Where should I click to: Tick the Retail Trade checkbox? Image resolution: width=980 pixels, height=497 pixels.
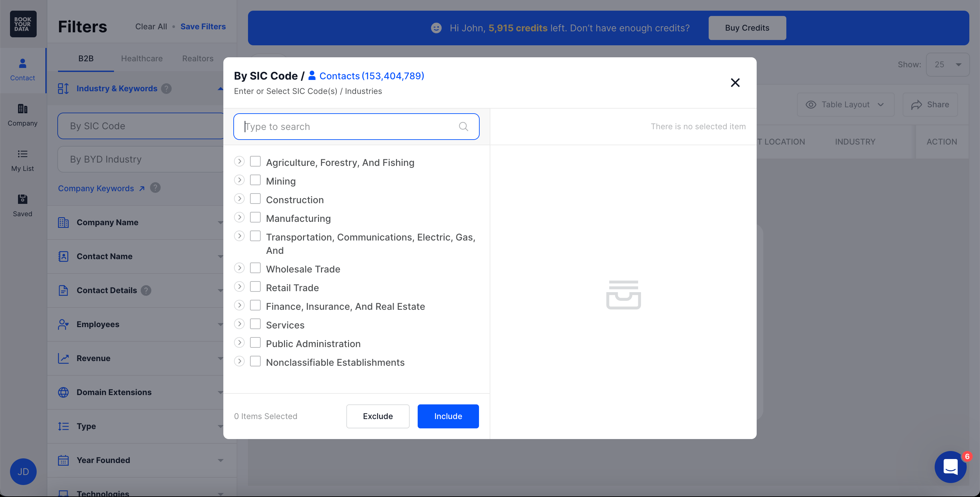(255, 287)
